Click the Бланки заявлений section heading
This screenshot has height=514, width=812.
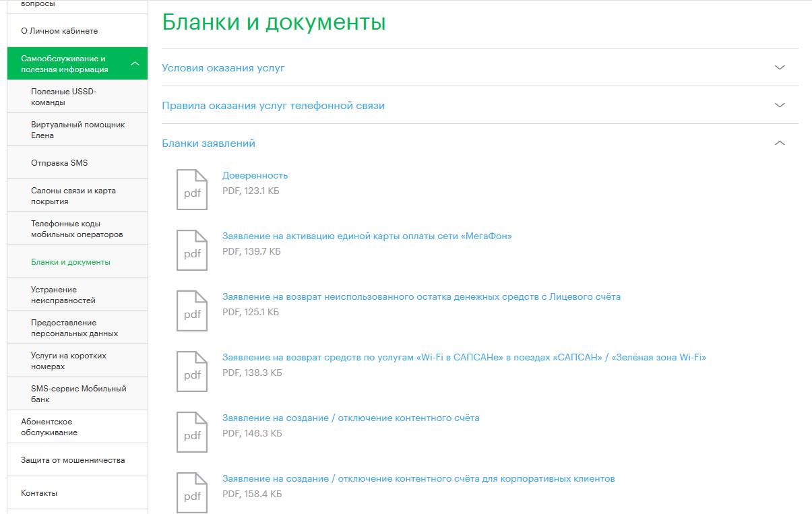point(208,143)
